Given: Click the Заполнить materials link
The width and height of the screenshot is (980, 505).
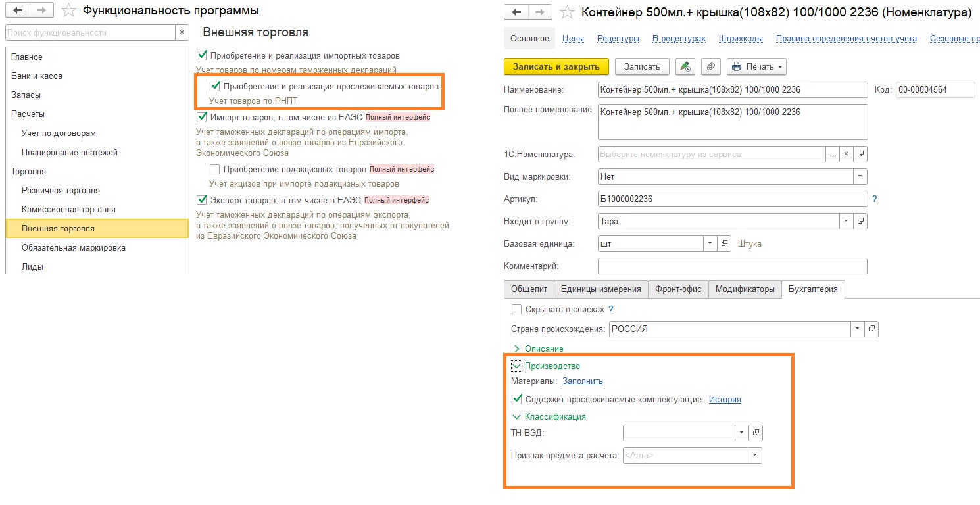Looking at the screenshot, I should (582, 381).
